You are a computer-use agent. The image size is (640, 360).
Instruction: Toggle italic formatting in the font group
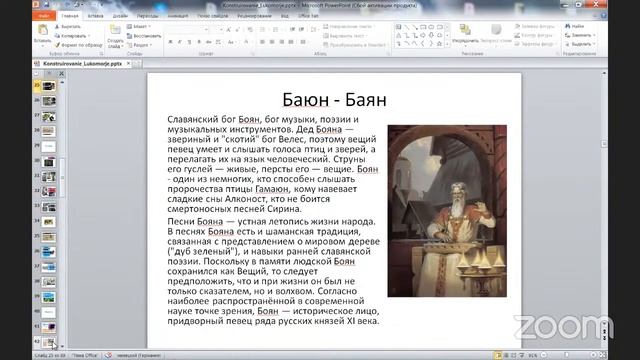pyautogui.click(x=180, y=42)
